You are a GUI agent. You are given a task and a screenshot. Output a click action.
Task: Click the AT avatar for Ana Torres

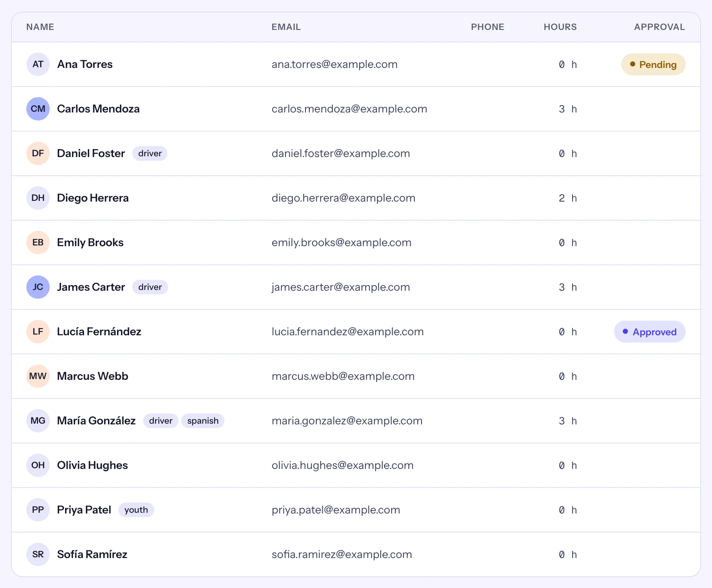38,64
